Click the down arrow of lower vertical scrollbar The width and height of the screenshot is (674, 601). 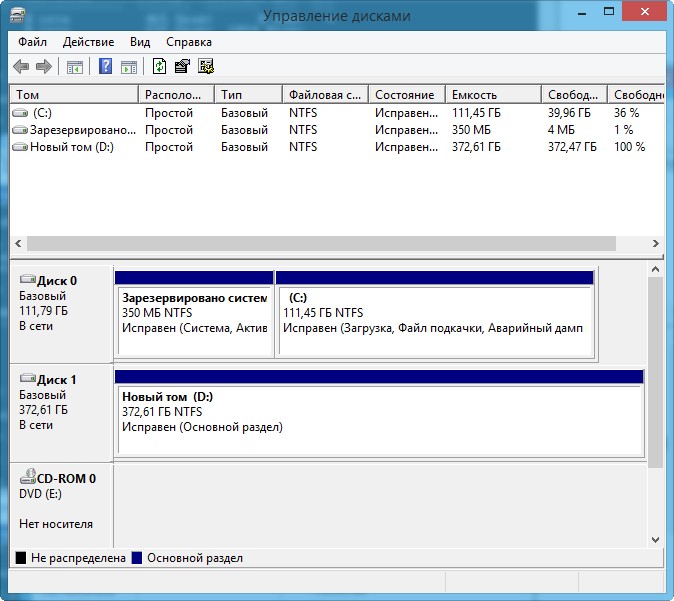click(655, 538)
